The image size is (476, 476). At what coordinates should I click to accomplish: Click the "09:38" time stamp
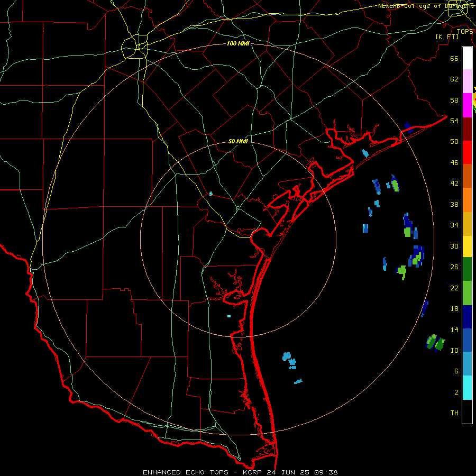pos(326,472)
